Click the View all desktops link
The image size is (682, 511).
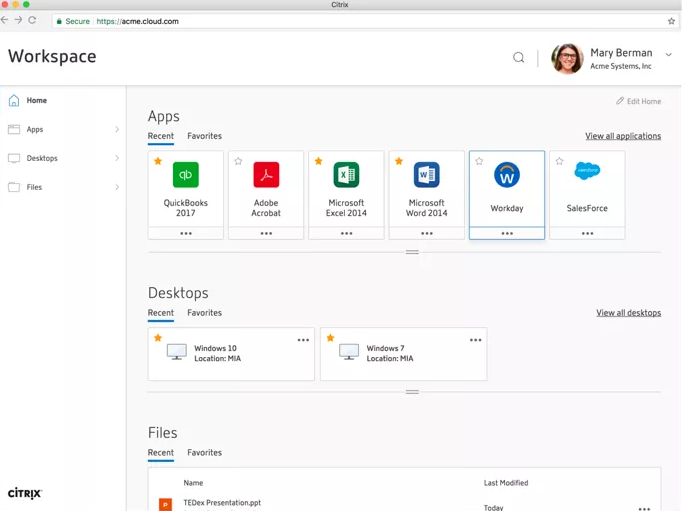pos(629,313)
